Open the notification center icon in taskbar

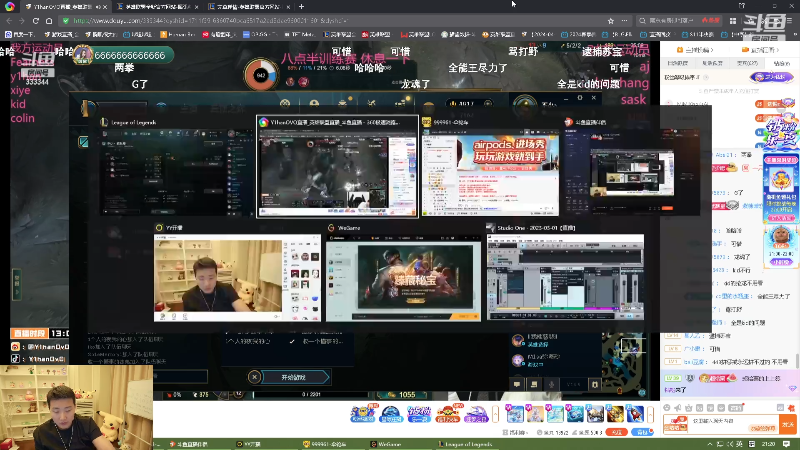point(787,444)
